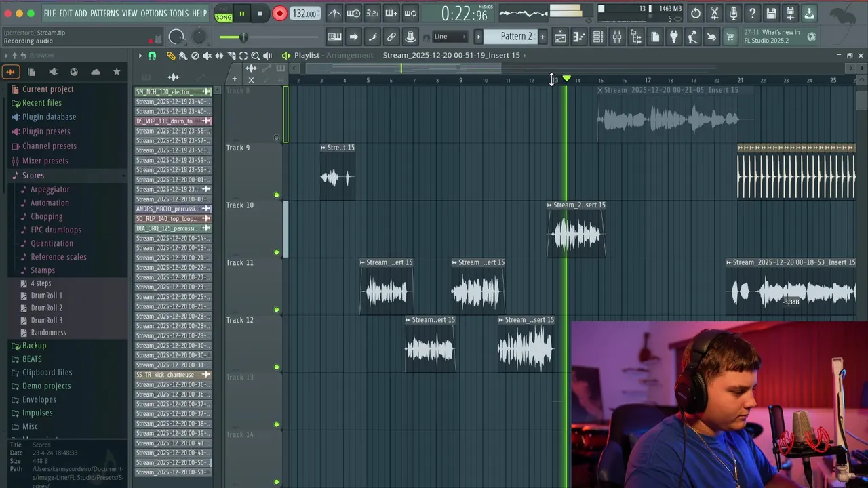
Task: Open the HELP menu
Action: (x=199, y=14)
